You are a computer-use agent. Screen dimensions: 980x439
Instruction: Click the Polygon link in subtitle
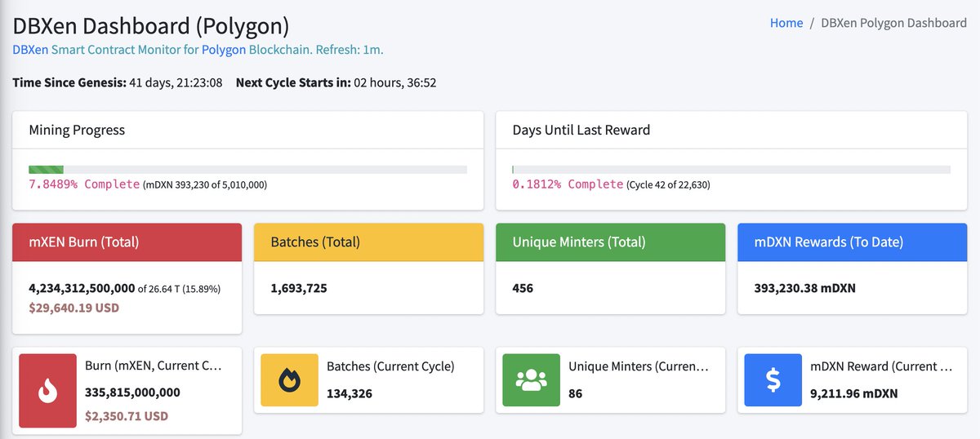tap(224, 50)
